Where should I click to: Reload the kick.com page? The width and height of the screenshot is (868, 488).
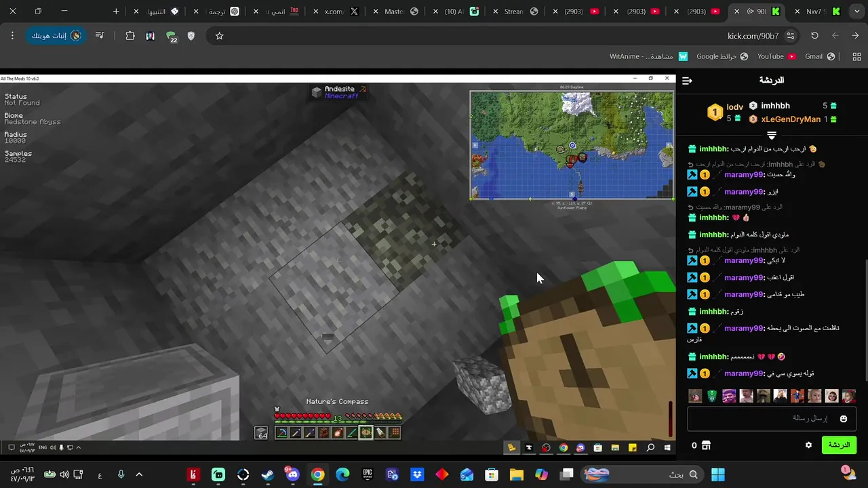pos(814,36)
